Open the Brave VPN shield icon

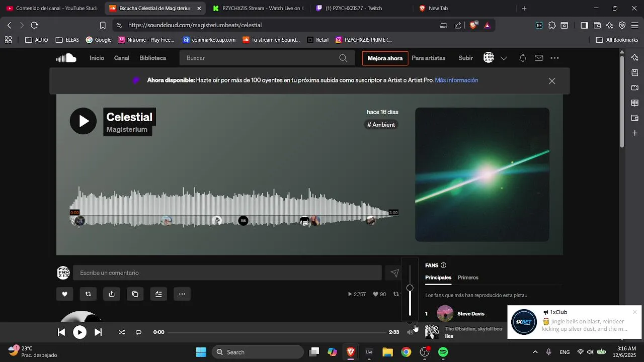click(622, 25)
